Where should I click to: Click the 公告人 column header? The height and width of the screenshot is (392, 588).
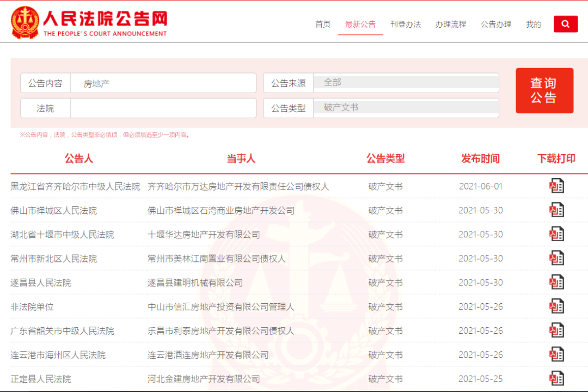[x=79, y=158]
